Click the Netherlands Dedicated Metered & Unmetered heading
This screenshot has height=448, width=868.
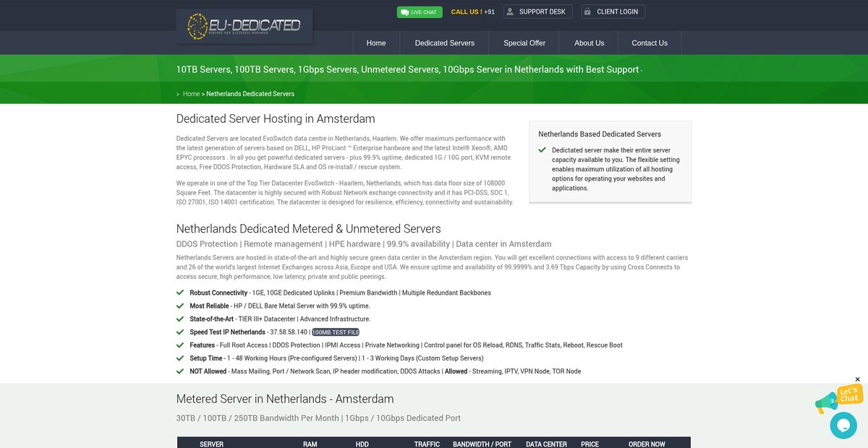click(x=309, y=228)
